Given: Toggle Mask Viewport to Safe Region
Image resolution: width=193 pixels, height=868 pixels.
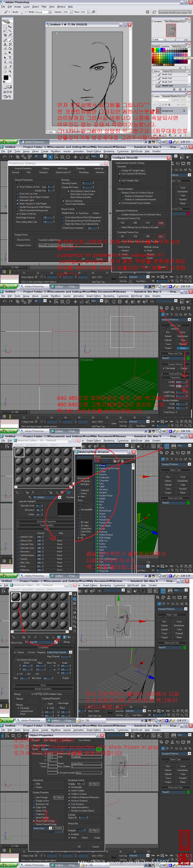Looking at the screenshot, I should (17, 203).
